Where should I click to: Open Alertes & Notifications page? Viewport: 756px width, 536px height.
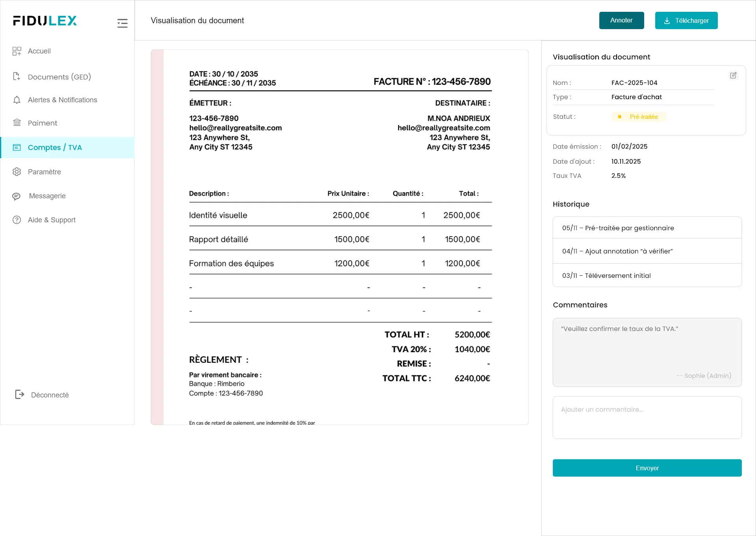click(62, 100)
